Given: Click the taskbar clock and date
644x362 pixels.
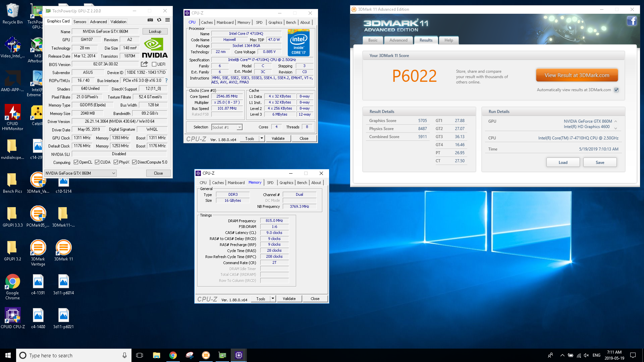Looking at the screenshot, I should tap(614, 355).
